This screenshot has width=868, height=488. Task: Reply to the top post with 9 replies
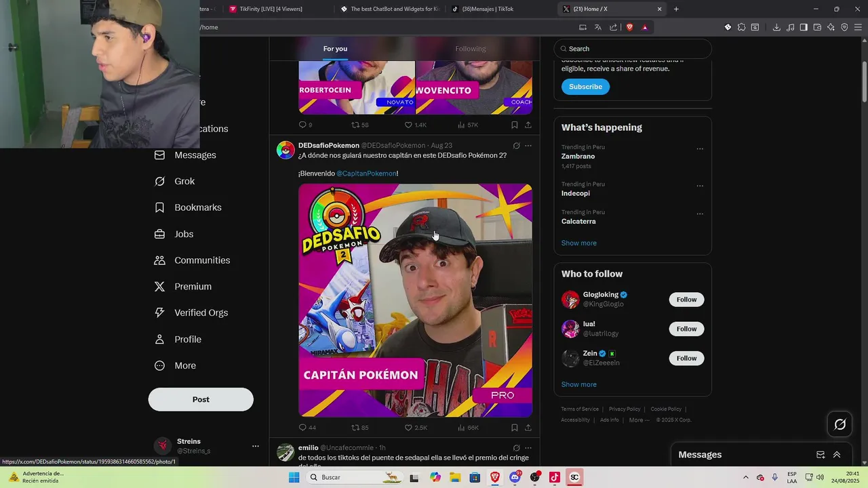pyautogui.click(x=306, y=125)
